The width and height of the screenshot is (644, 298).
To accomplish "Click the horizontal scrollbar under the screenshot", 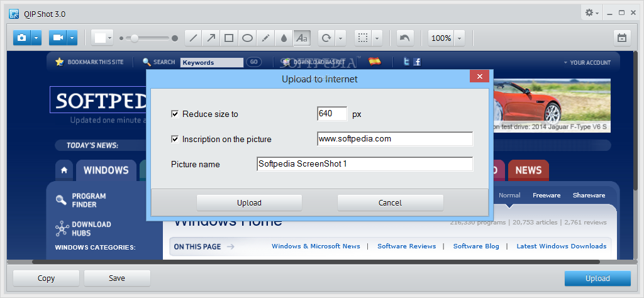I will point(316,262).
